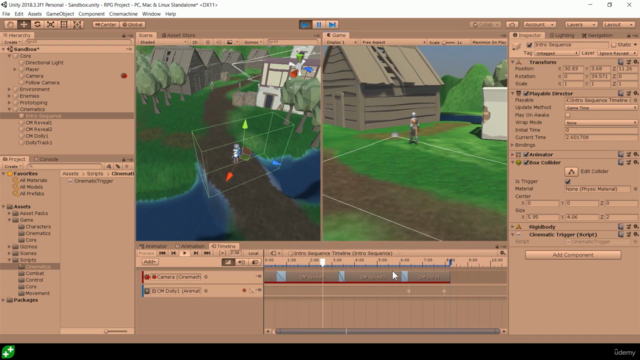Screen dimensions: 640x360
Task: Click the Global handle rotation button
Action: click(x=133, y=25)
